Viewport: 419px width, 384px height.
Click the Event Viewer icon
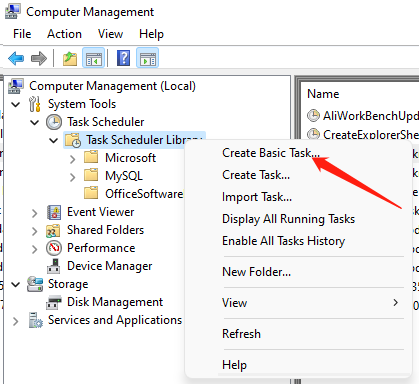coord(54,212)
